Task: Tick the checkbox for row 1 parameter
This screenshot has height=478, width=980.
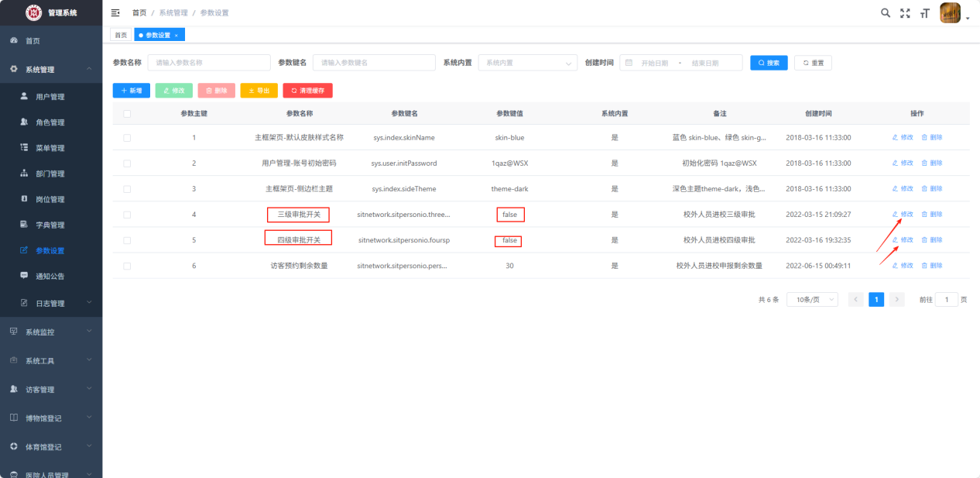Action: click(x=127, y=138)
